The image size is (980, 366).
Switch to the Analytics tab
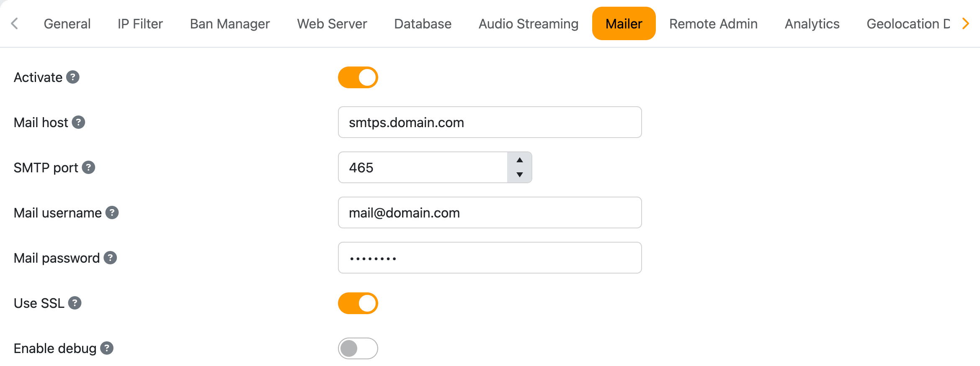coord(812,23)
